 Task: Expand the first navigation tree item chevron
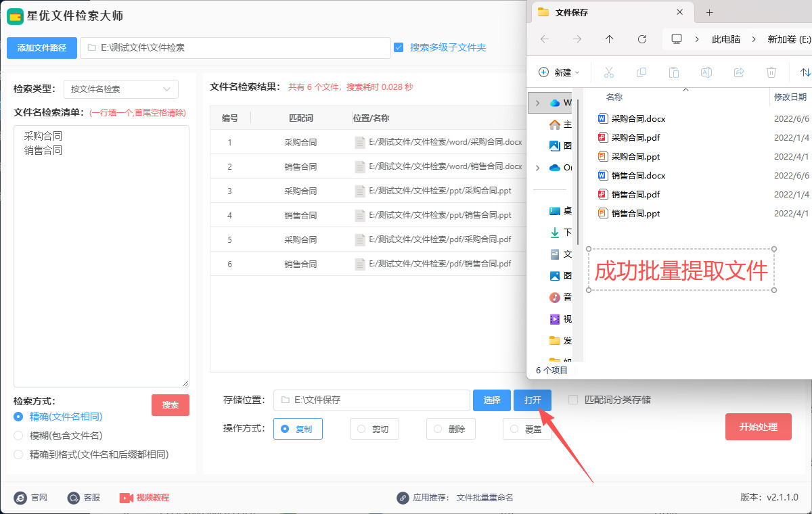[x=537, y=103]
